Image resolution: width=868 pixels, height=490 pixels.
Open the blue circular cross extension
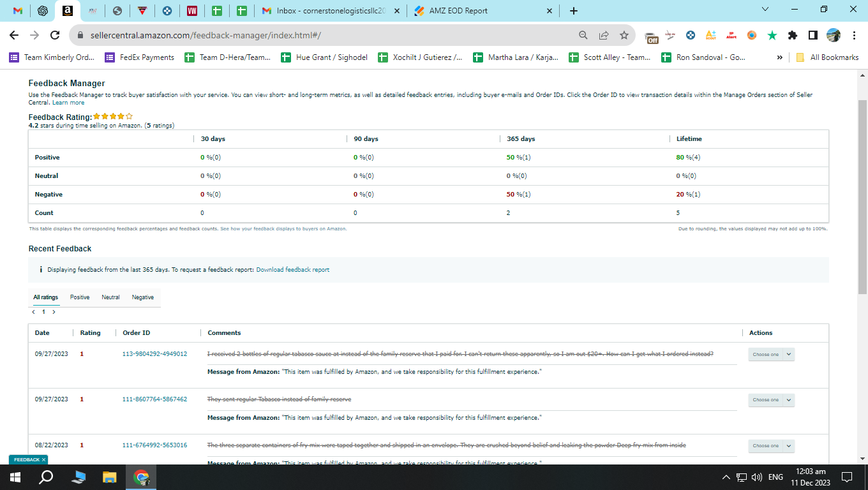click(691, 35)
